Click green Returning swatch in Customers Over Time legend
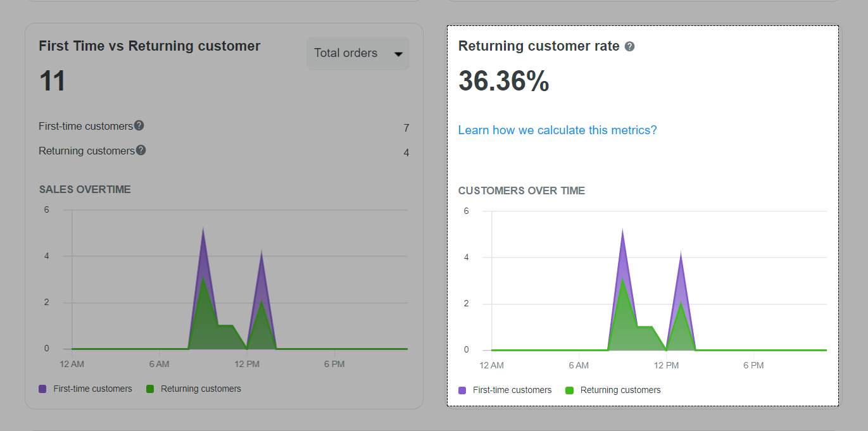The height and width of the screenshot is (431, 868). (x=570, y=390)
